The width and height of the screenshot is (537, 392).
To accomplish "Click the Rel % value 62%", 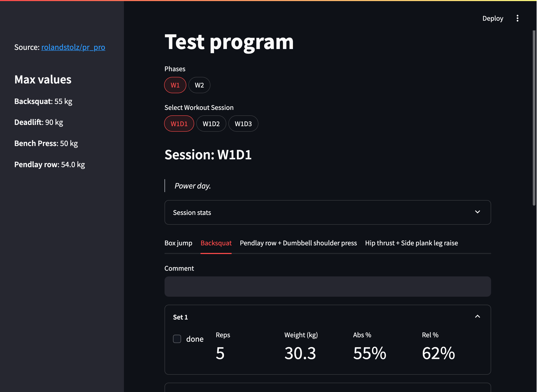I will click(438, 353).
